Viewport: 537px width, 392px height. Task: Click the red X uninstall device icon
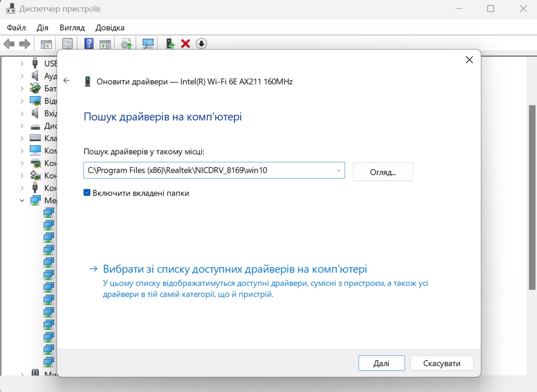click(185, 44)
